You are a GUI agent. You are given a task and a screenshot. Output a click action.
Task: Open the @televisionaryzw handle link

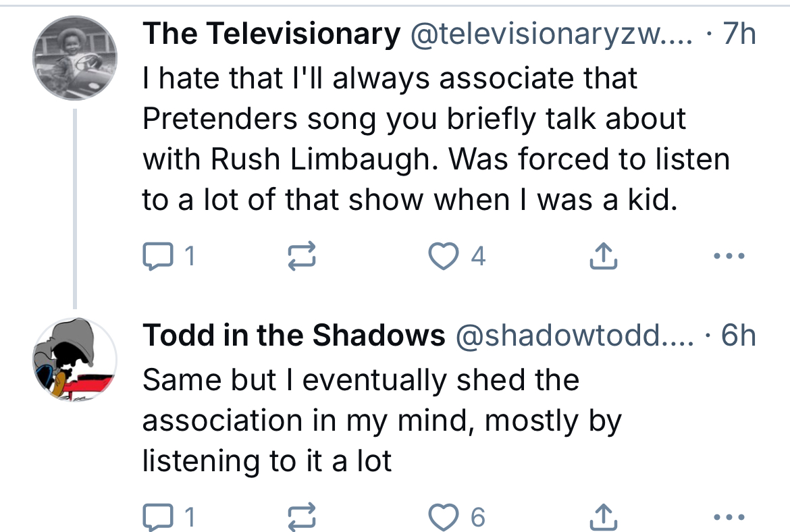click(x=552, y=34)
